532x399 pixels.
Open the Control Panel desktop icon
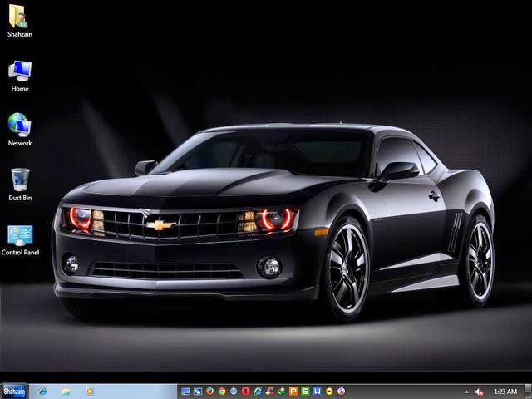[20, 240]
